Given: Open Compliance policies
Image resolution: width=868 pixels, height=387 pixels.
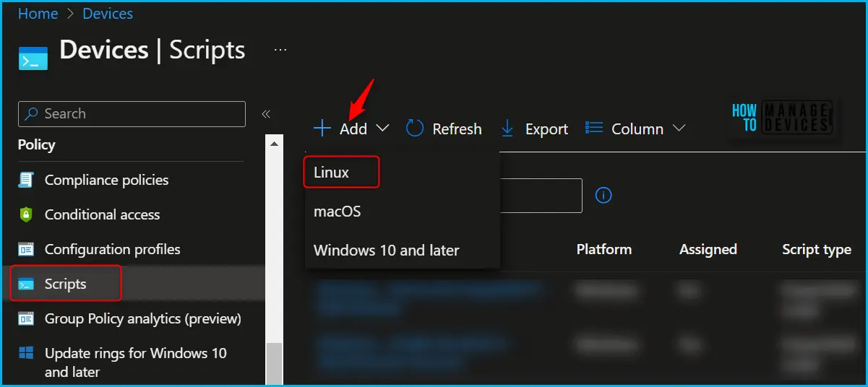Looking at the screenshot, I should coord(106,180).
